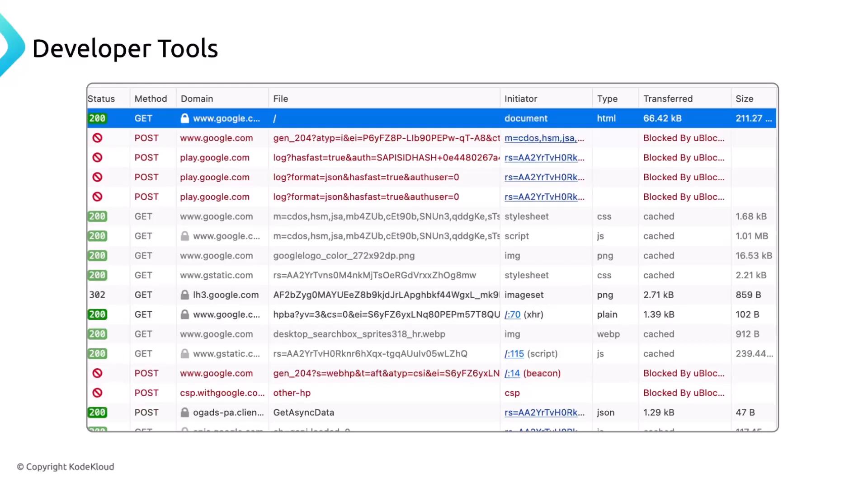The width and height of the screenshot is (868, 488).
Task: Click the 66.42 kB transferred value
Action: [x=662, y=118]
